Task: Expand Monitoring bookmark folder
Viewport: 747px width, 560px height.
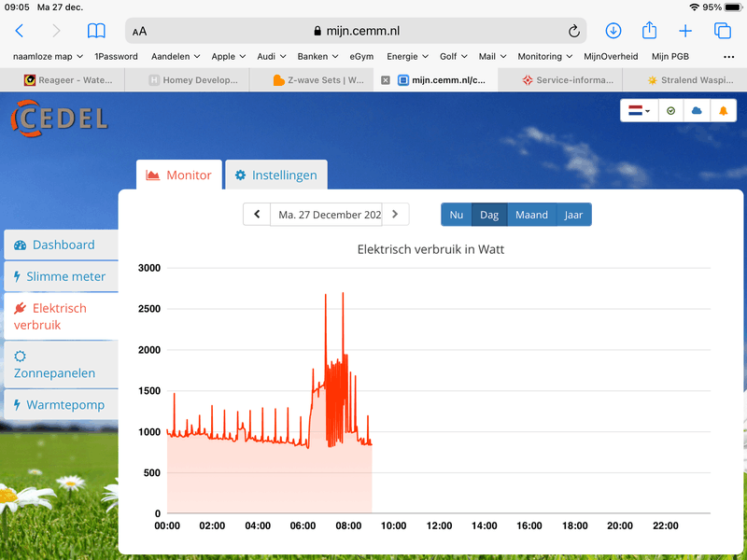Action: coord(545,56)
